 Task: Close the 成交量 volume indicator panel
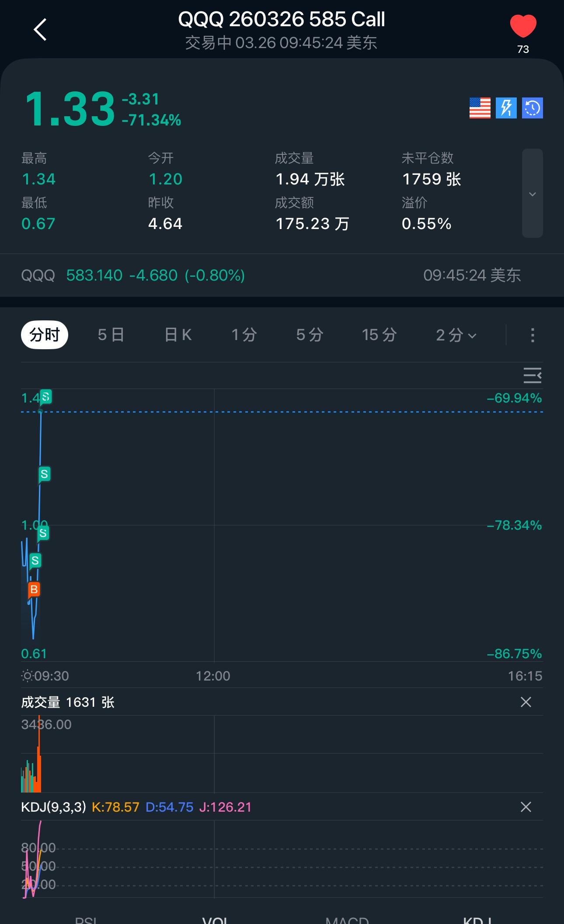tap(526, 702)
